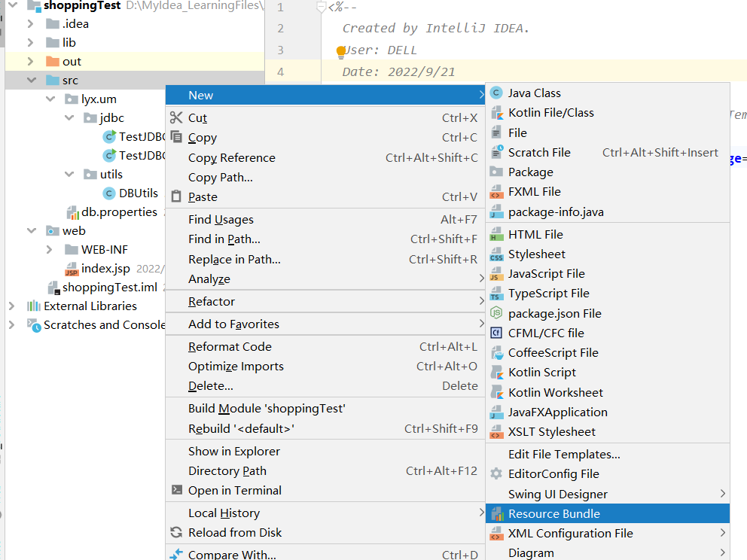Click the Java Class icon in New submenu
The width and height of the screenshot is (747, 560).
pyautogui.click(x=496, y=93)
